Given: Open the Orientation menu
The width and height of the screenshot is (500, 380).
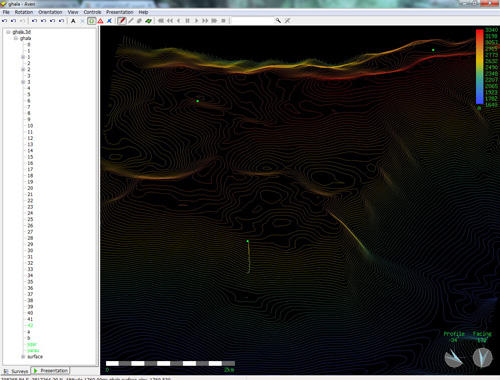Looking at the screenshot, I should coord(50,12).
